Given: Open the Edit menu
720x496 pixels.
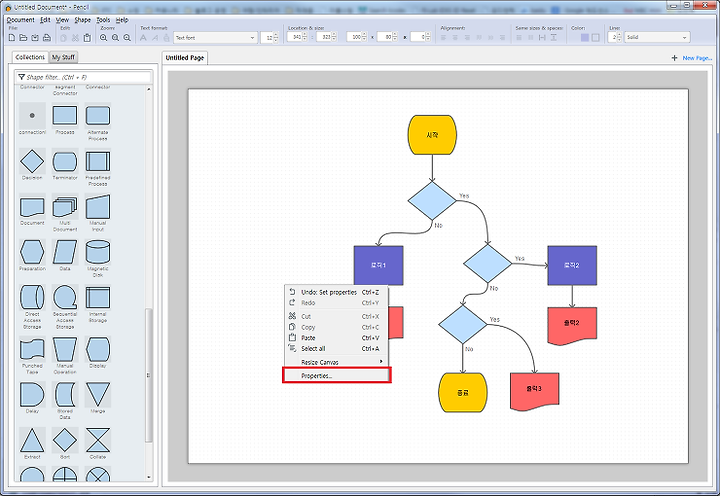Looking at the screenshot, I should [x=45, y=20].
